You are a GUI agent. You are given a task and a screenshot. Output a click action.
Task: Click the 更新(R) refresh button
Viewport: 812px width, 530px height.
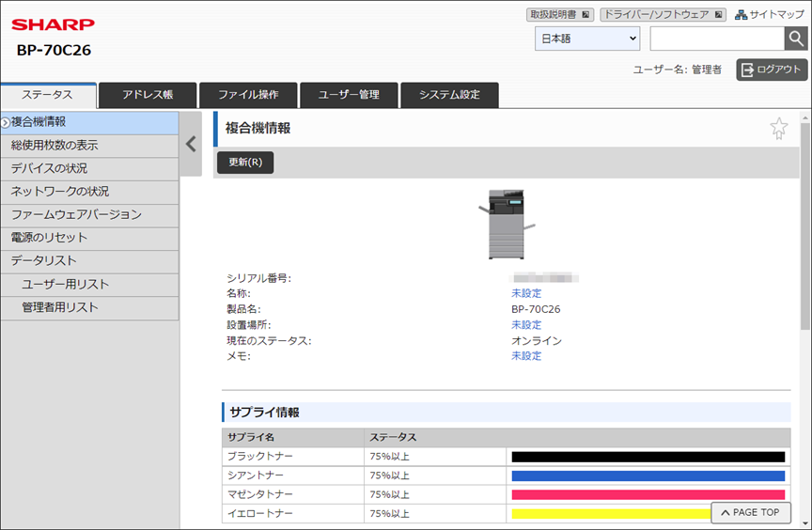[x=245, y=163]
